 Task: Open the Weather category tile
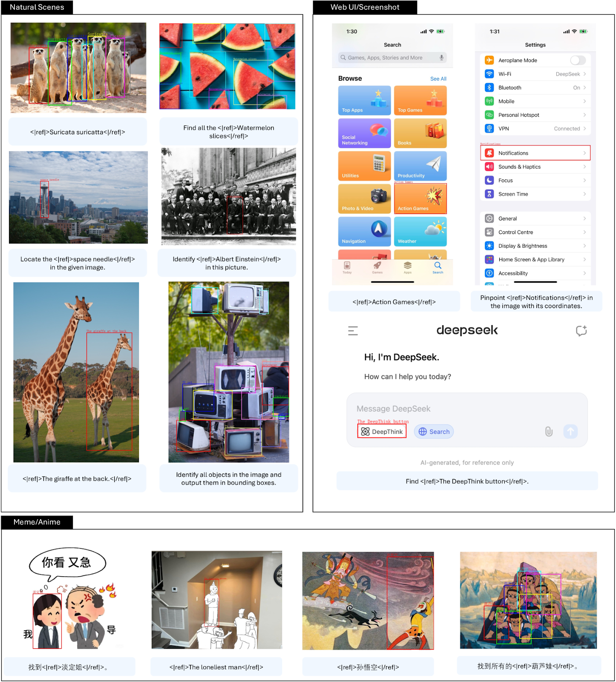click(420, 231)
